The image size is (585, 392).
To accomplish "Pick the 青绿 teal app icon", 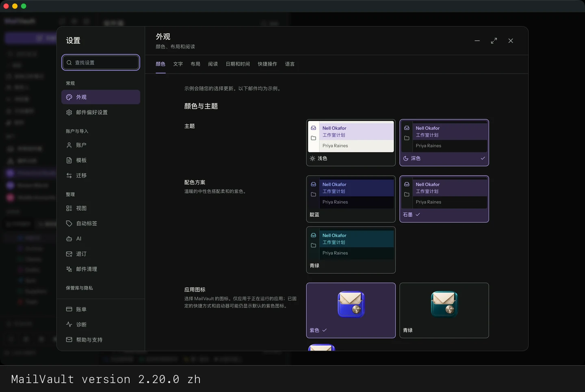I will [444, 310].
